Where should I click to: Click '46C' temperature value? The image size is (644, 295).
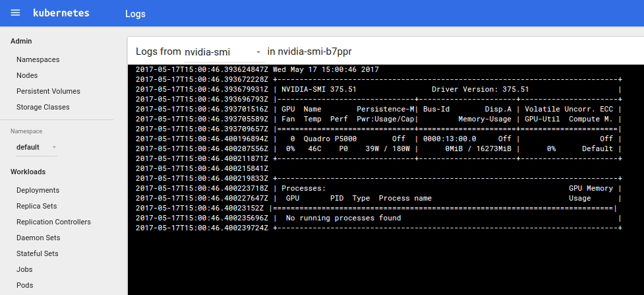click(x=314, y=148)
